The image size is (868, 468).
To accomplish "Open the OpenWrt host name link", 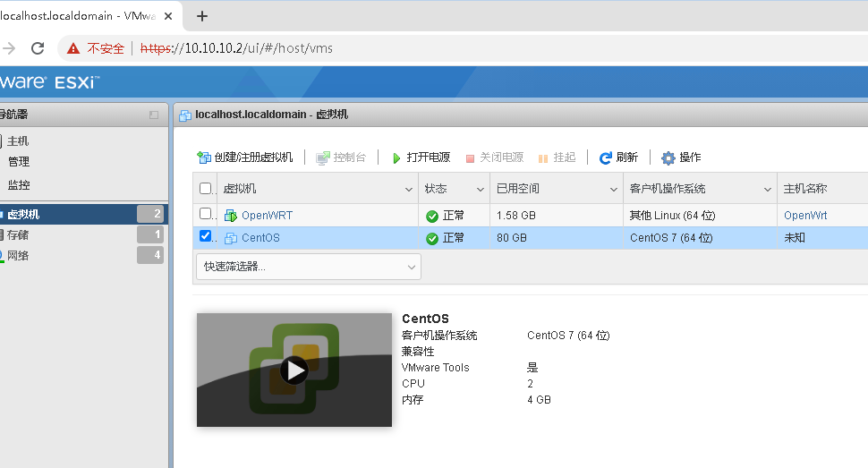I will pos(805,216).
